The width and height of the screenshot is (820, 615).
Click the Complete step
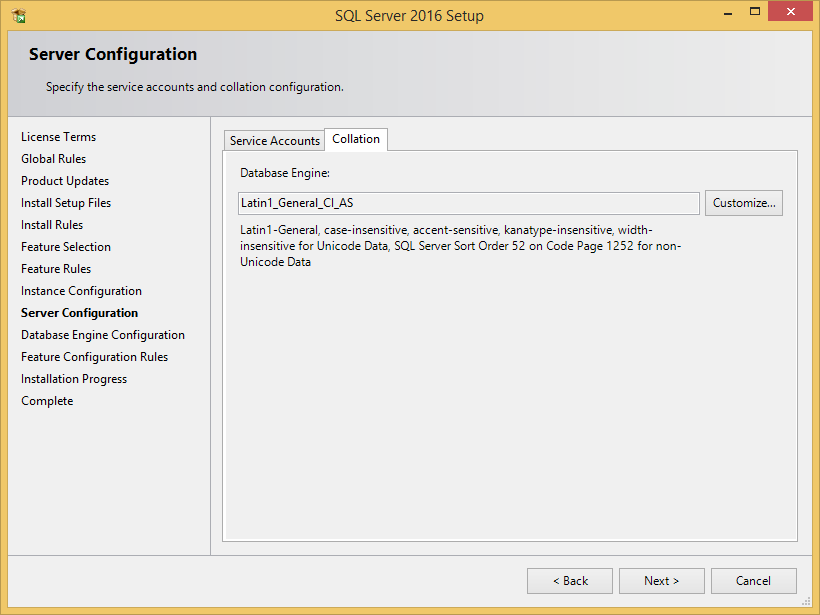click(47, 401)
